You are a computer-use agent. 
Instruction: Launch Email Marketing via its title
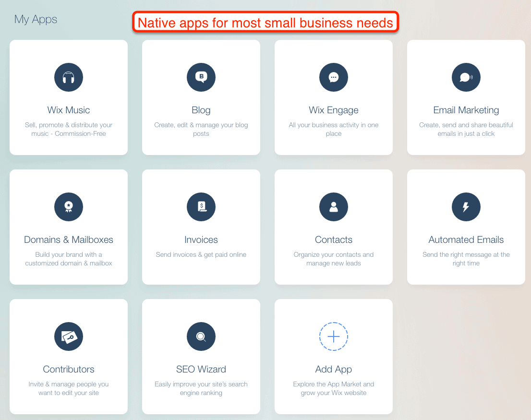point(466,110)
